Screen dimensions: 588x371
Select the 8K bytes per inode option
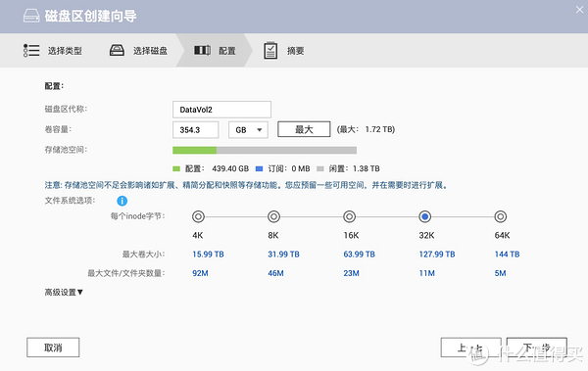(273, 216)
